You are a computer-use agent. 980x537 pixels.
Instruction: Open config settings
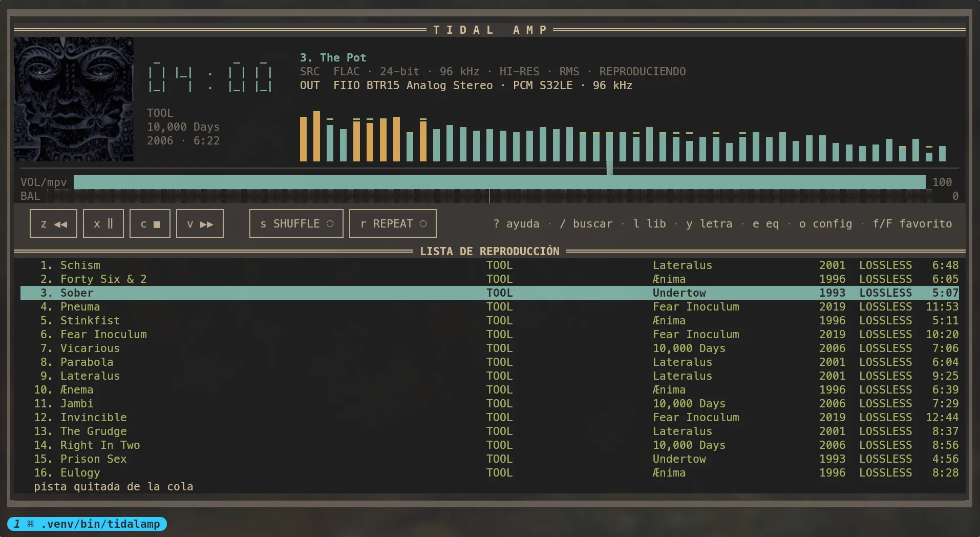click(826, 224)
